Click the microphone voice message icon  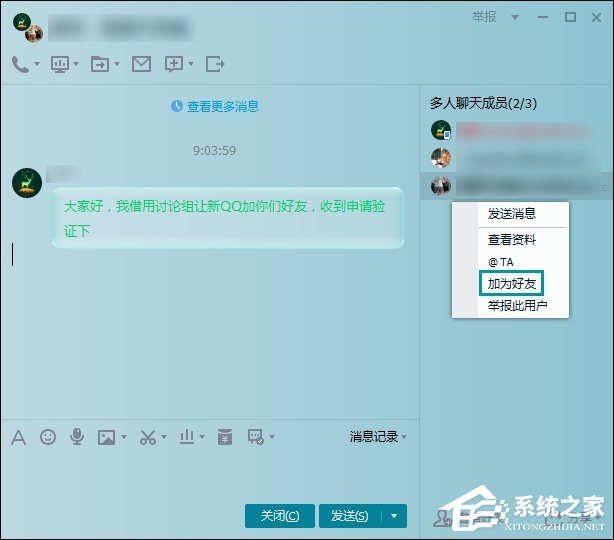tap(76, 437)
